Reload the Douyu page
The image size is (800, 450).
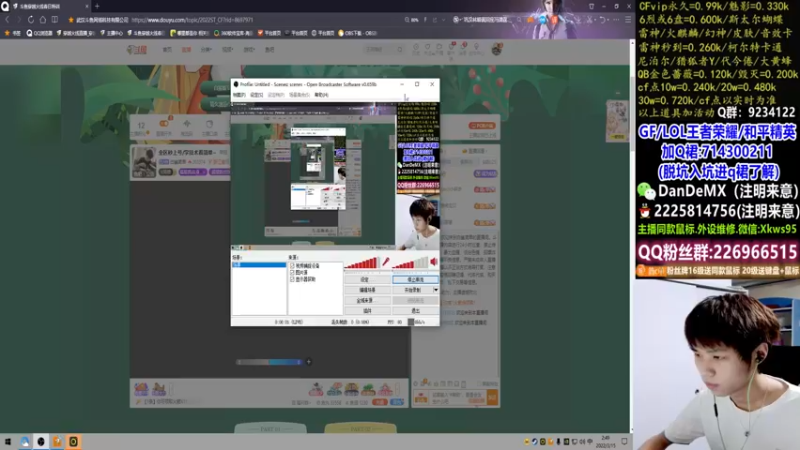point(31,20)
